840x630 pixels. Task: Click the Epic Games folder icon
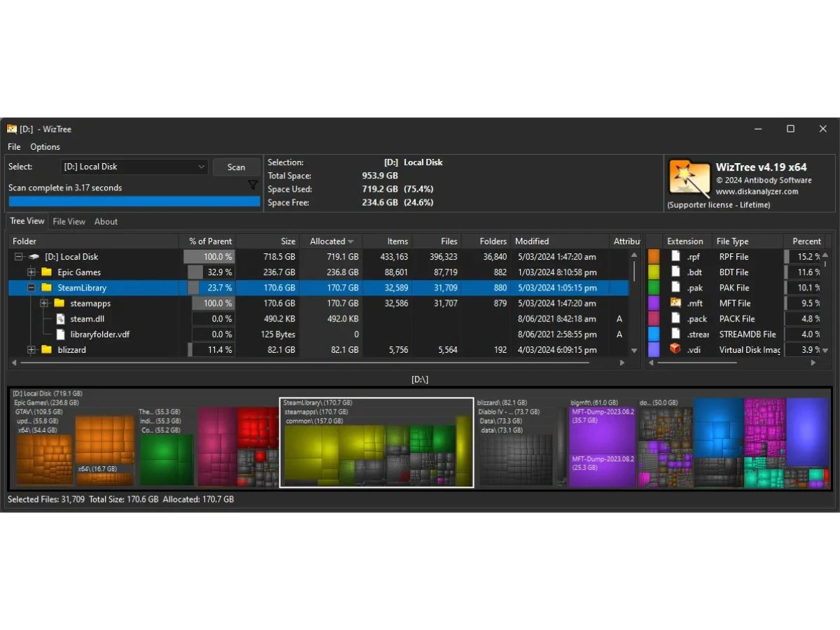pos(47,272)
